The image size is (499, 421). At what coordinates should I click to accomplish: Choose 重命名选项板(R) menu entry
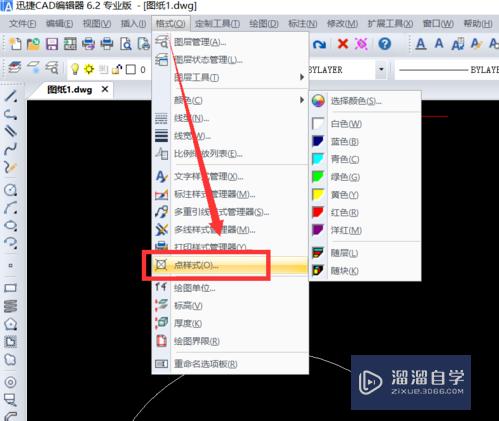230,364
